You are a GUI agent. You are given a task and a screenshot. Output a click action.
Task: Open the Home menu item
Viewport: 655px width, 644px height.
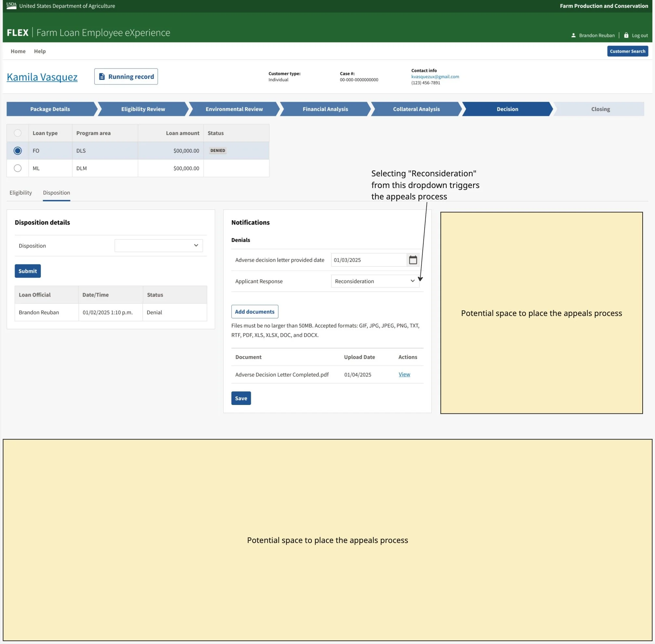[18, 51]
